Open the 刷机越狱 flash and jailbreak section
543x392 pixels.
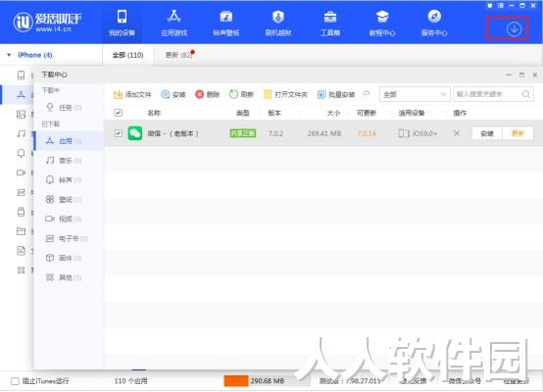[x=278, y=24]
